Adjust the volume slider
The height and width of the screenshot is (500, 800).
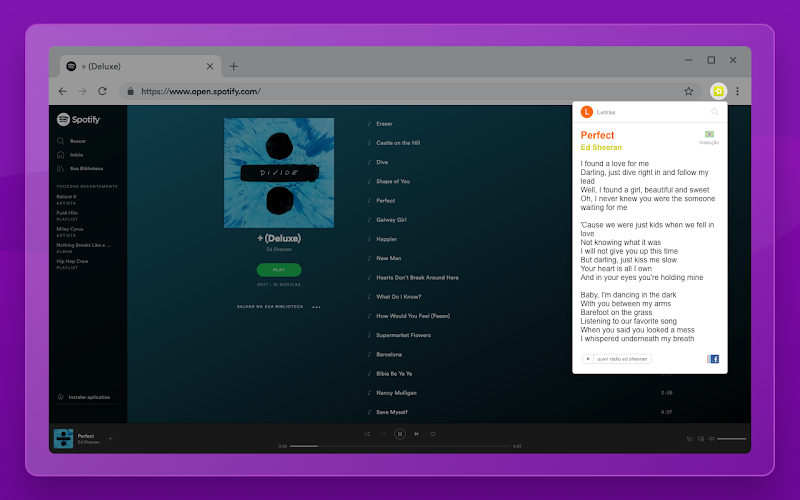(x=731, y=439)
